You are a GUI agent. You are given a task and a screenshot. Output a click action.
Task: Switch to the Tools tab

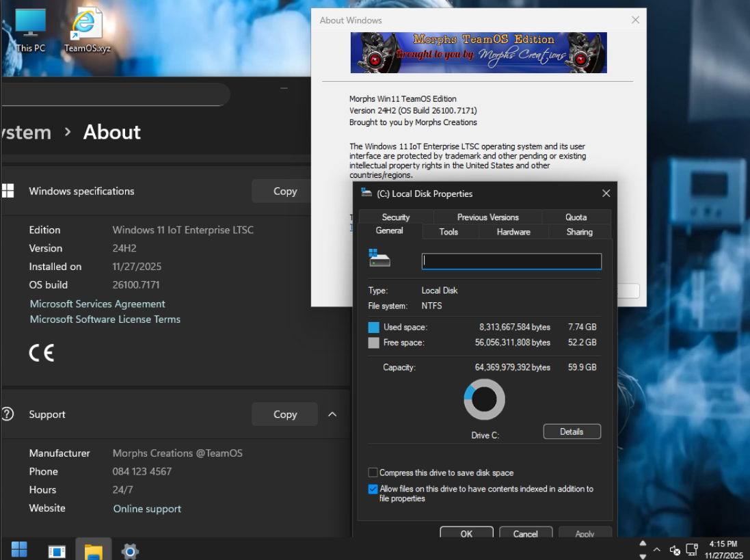(x=448, y=232)
